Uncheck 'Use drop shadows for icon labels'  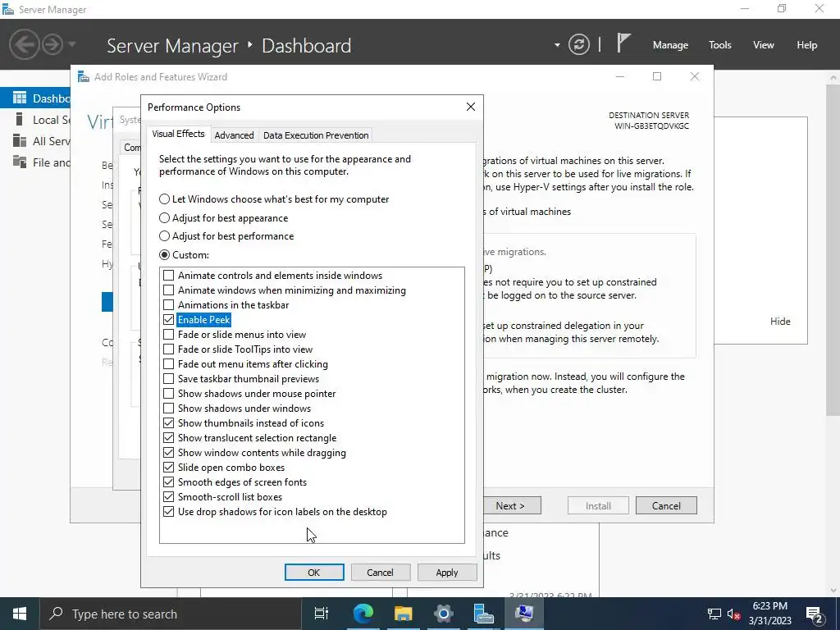pyautogui.click(x=169, y=512)
